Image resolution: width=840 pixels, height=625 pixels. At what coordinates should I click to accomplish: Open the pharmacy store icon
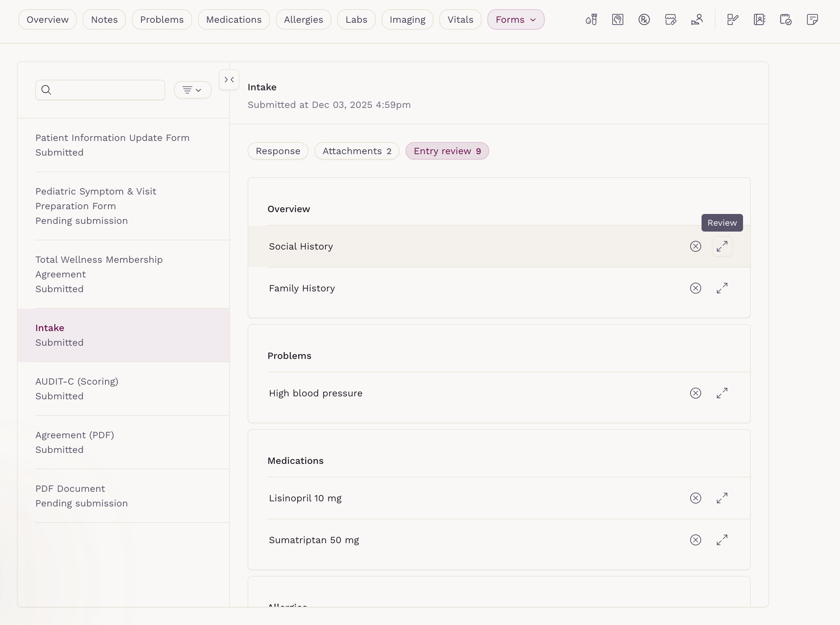click(x=670, y=19)
